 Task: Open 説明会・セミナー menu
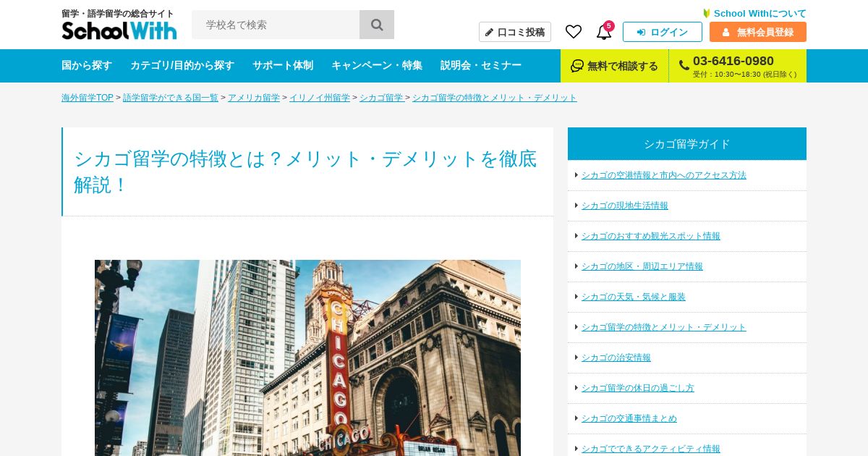coord(481,65)
